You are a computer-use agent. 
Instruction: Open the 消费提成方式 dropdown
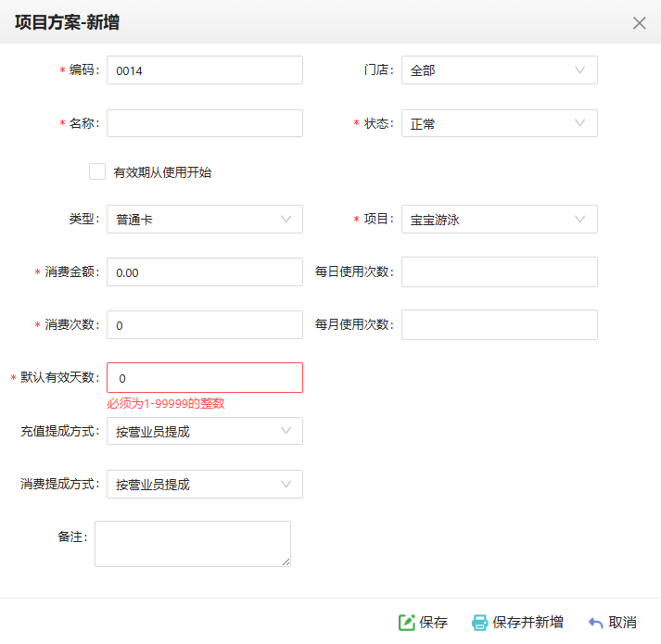pyautogui.click(x=204, y=485)
